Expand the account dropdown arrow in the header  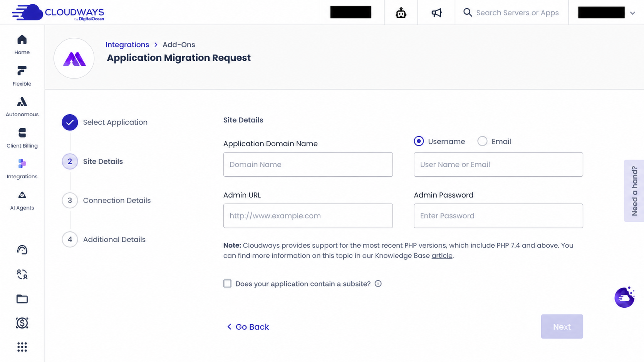(x=632, y=13)
